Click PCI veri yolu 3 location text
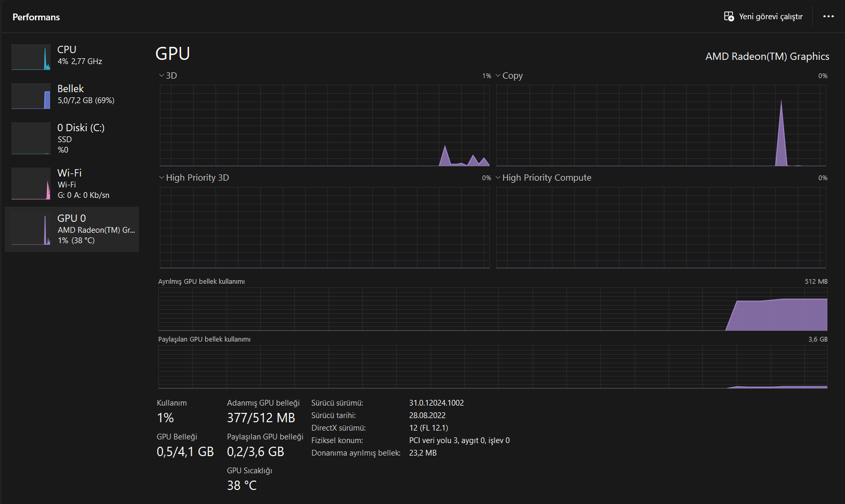Viewport: 845px width, 504px height. click(459, 440)
